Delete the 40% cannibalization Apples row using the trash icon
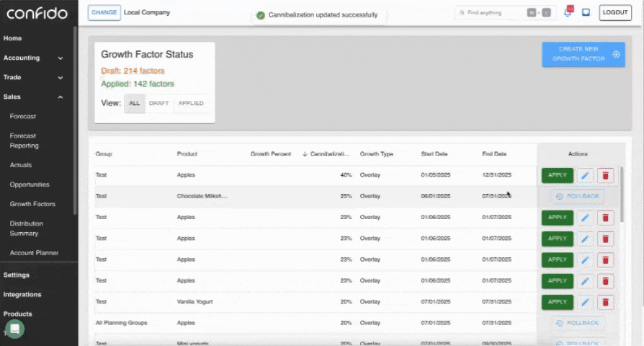Viewport: 644px width, 346px height. (x=606, y=175)
